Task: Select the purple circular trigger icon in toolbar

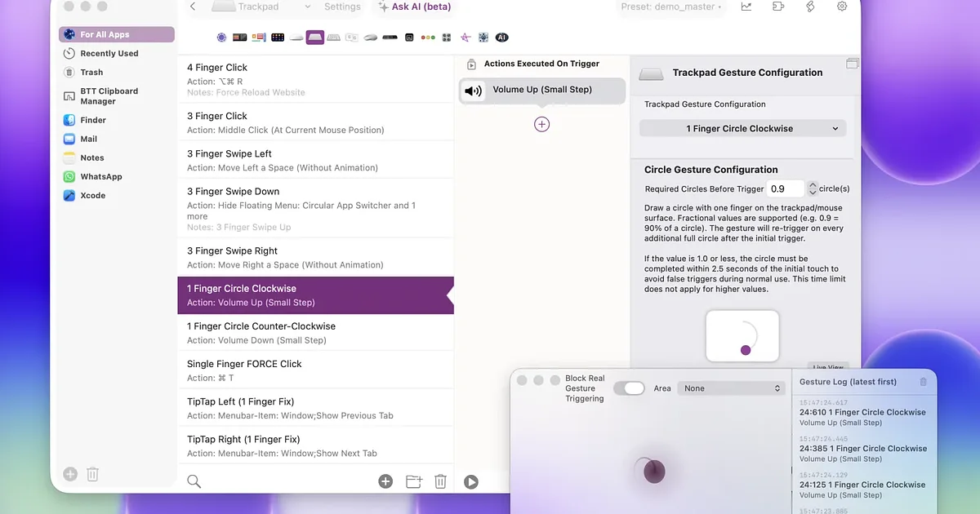Action: 221,38
